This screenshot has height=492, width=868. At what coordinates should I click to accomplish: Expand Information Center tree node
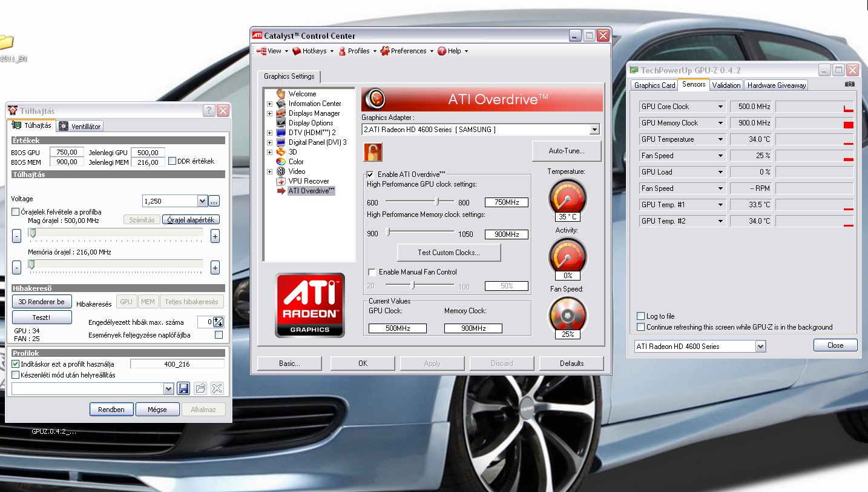[x=269, y=104]
